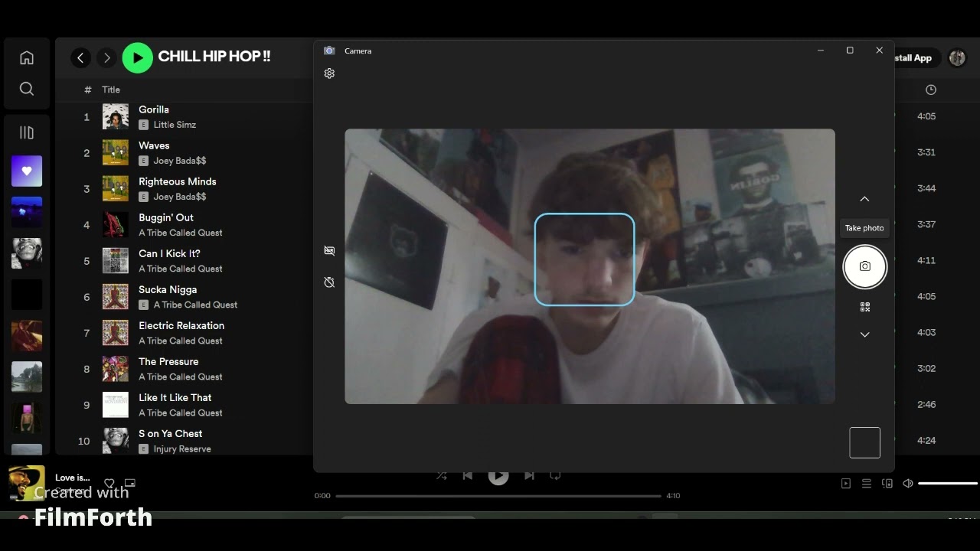The image size is (980, 551).
Task: Go back with the left arrow button
Action: coord(80,57)
